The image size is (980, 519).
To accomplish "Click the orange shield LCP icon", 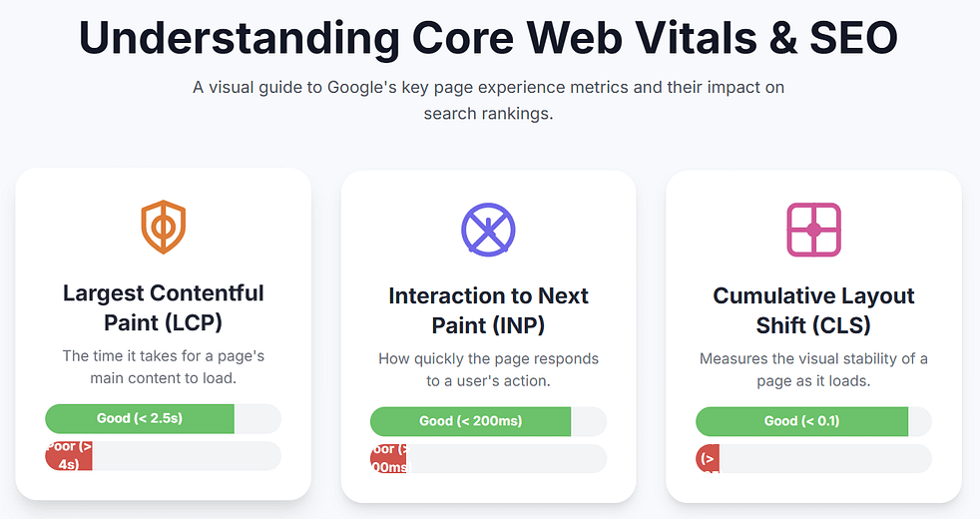I will (x=163, y=227).
